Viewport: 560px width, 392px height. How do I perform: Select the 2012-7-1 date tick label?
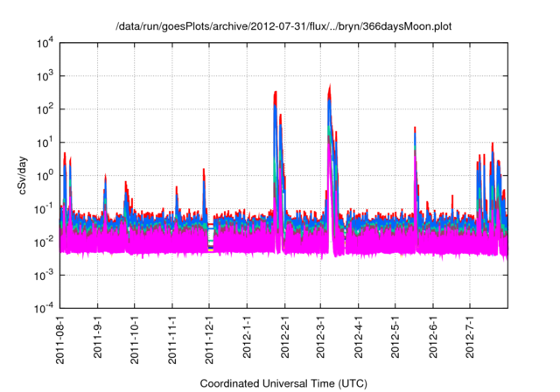[469, 340]
